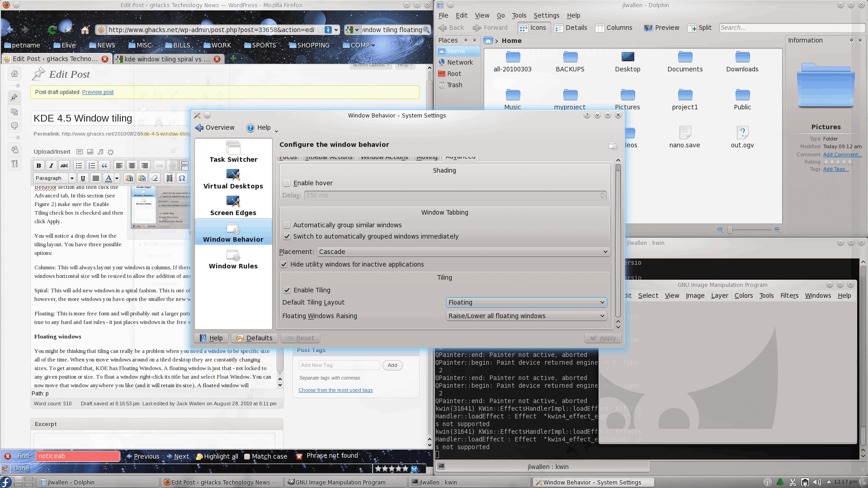Screen dimensions: 868x488
Task: Underline text in the post editor
Action: (x=83, y=178)
